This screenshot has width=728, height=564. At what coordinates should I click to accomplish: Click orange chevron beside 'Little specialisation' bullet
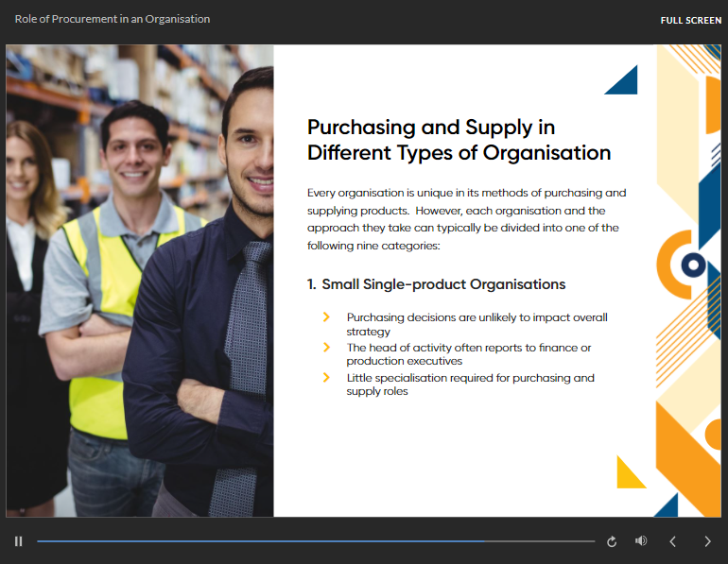click(x=327, y=378)
